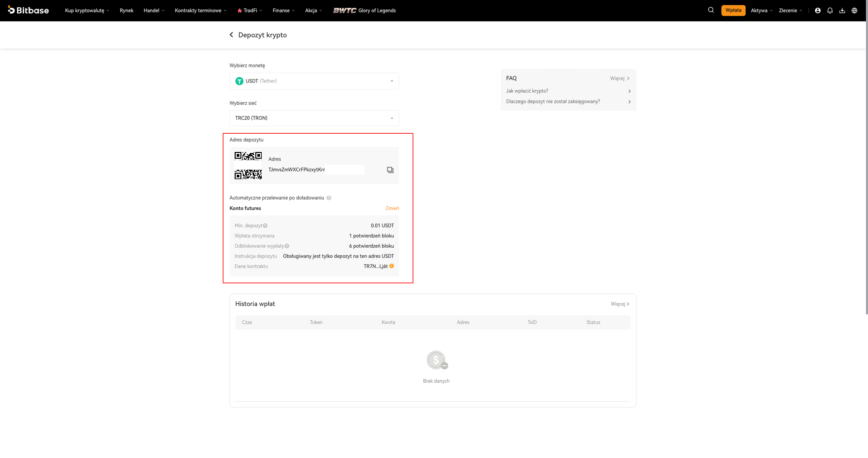Click help icon beside Odblokowanie wypłaty
This screenshot has height=458, width=868.
click(287, 246)
